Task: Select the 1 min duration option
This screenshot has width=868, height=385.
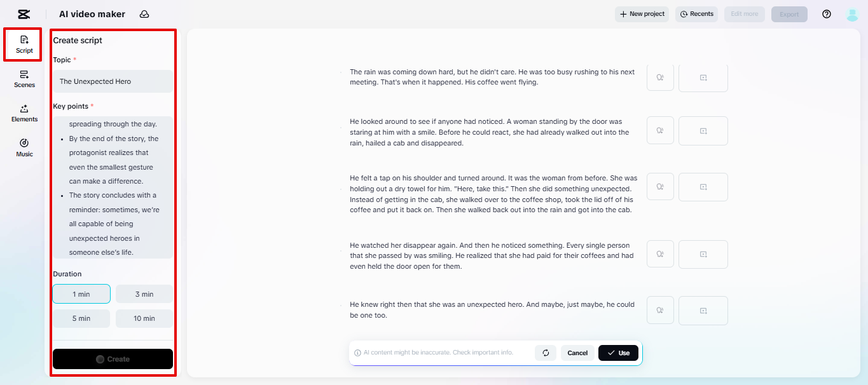Action: point(81,294)
